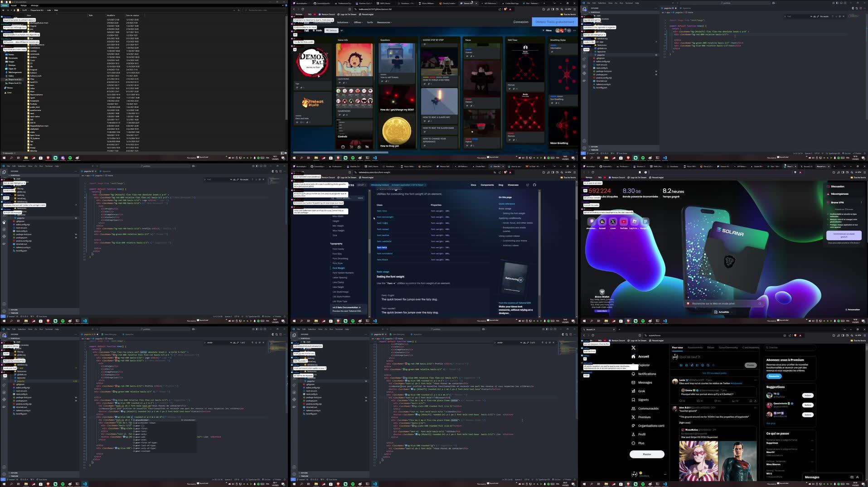Click VS Code icon in X window taskbar
This screenshot has height=487, width=868.
click(x=664, y=484)
